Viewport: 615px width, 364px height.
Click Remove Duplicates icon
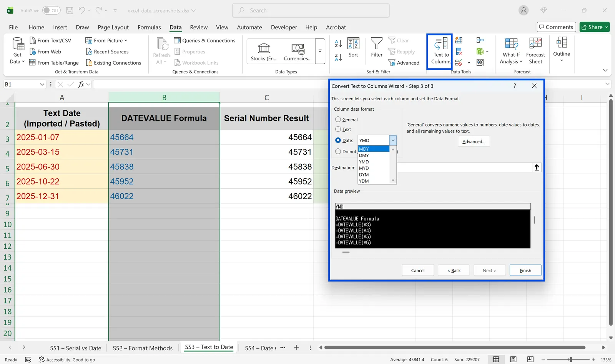pos(459,51)
